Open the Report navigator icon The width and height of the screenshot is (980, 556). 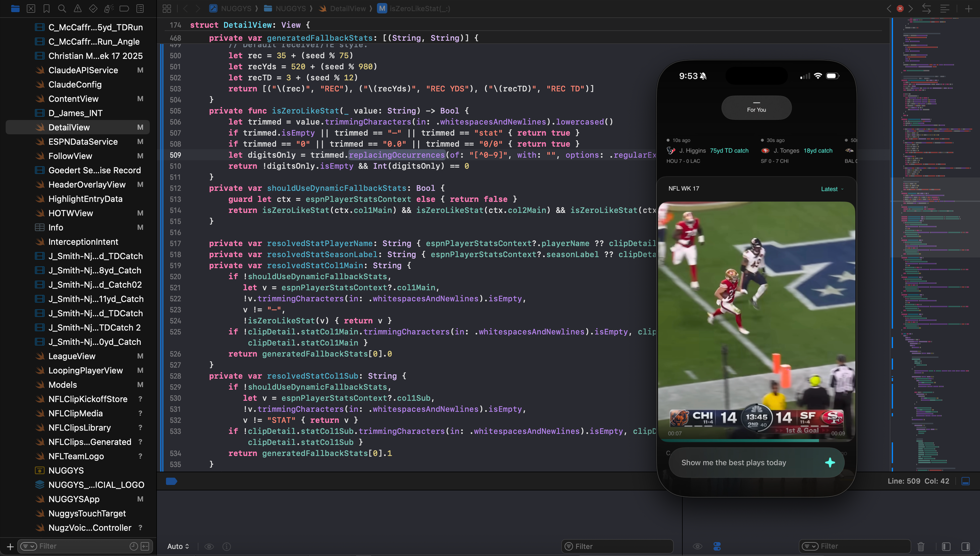(x=140, y=8)
